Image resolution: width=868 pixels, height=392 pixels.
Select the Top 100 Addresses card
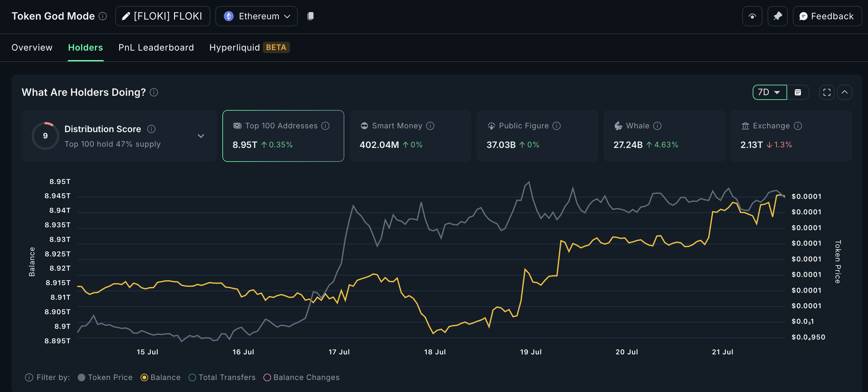pos(283,136)
